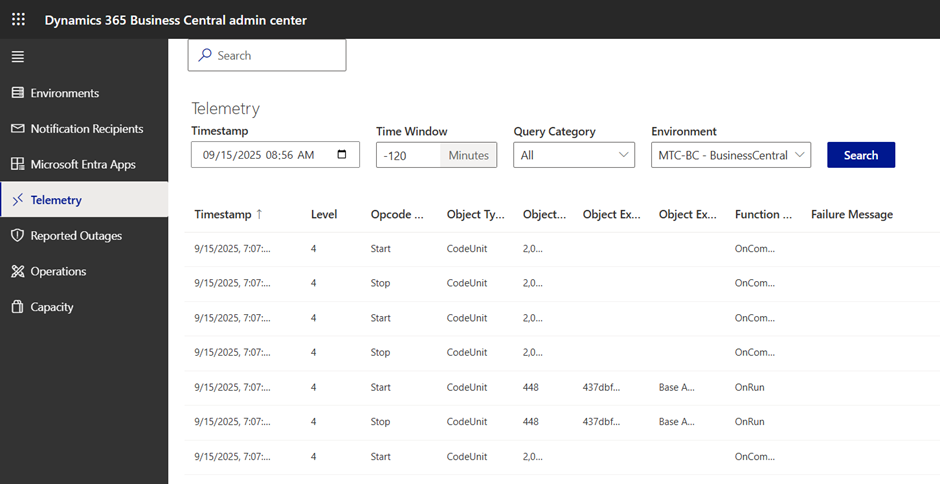
Task: Click the Environments sidebar icon
Action: coord(17,93)
